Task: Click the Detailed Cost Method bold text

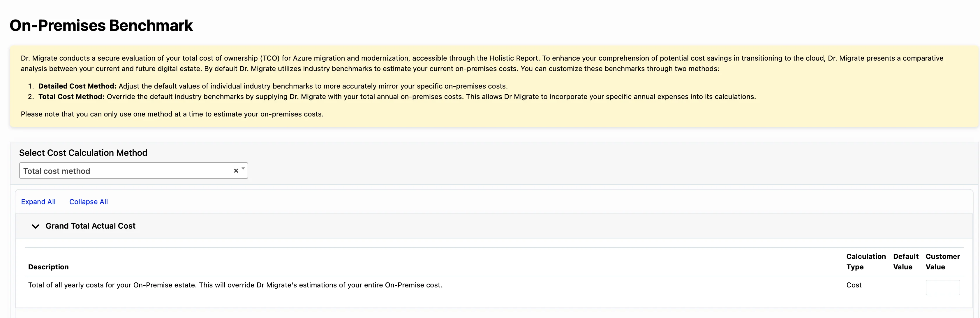Action: pyautogui.click(x=77, y=86)
